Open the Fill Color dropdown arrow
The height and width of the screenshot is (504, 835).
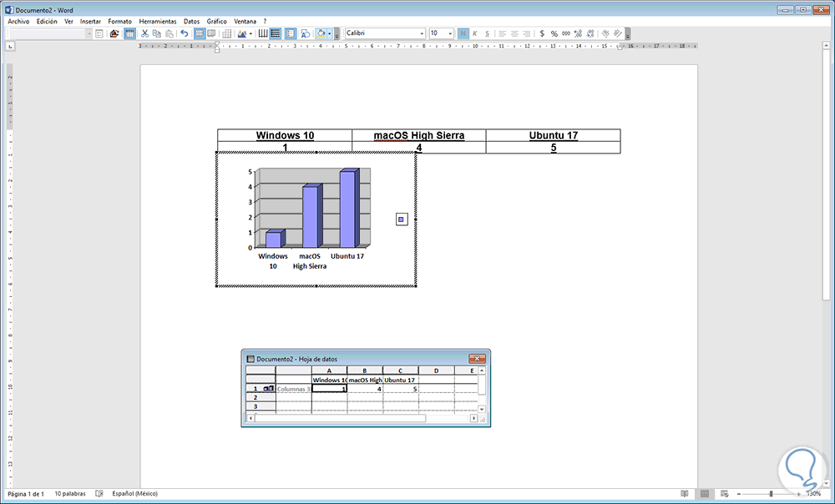point(330,33)
